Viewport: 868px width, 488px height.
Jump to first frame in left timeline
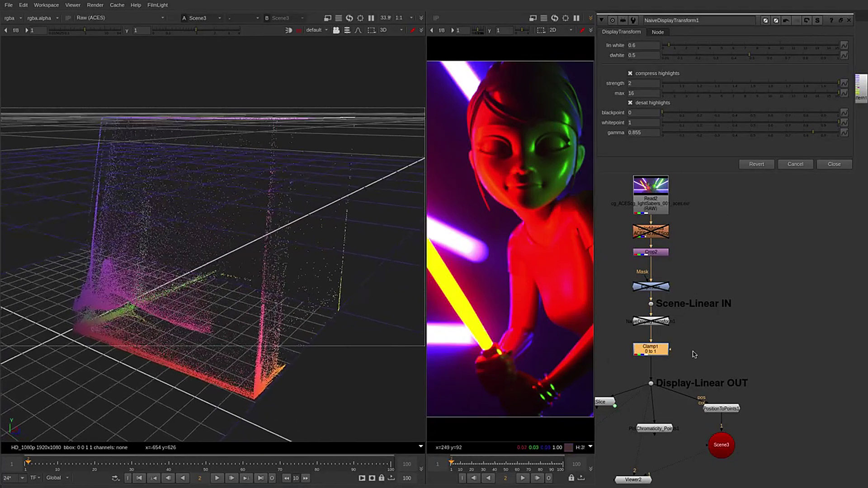pos(139,478)
